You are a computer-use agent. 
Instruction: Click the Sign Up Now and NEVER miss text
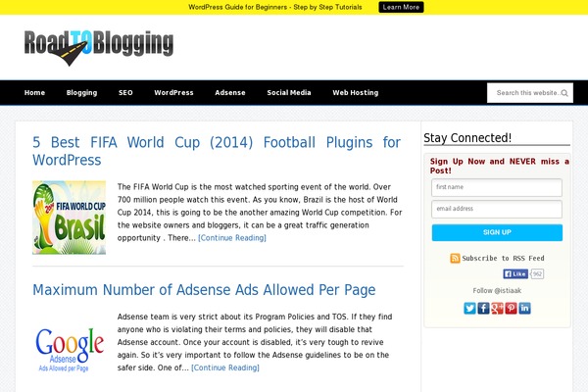coord(500,166)
